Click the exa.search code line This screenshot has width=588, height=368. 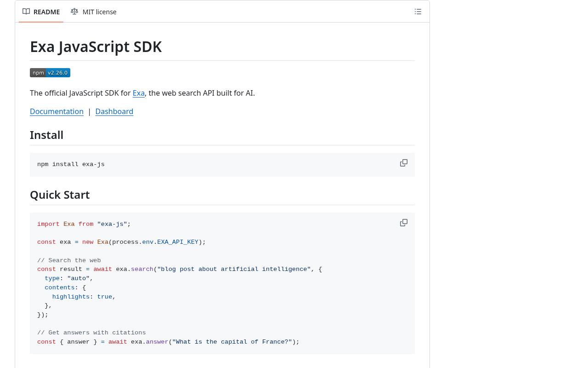[180, 269]
